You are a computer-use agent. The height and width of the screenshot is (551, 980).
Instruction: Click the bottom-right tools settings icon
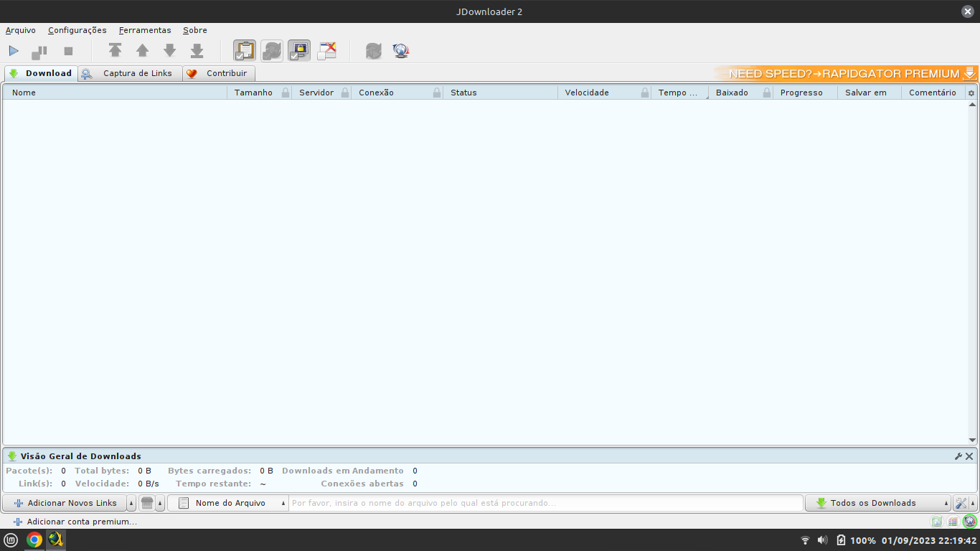pos(961,503)
